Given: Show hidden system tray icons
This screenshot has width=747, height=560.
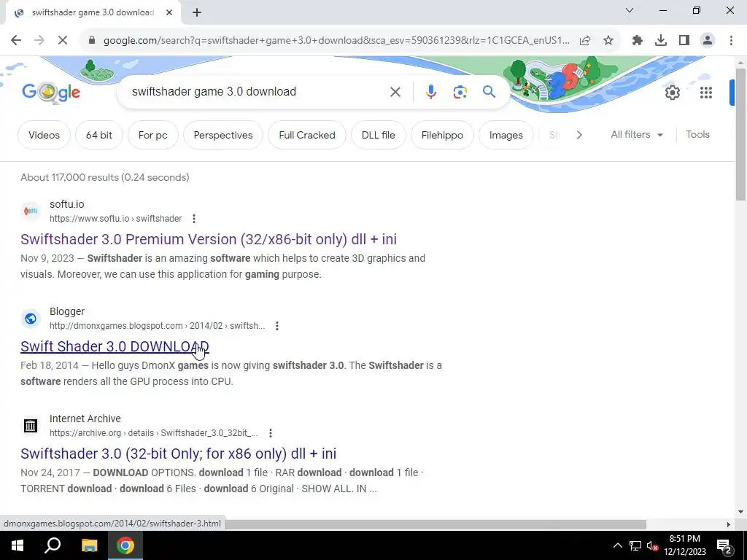Looking at the screenshot, I should (617, 545).
